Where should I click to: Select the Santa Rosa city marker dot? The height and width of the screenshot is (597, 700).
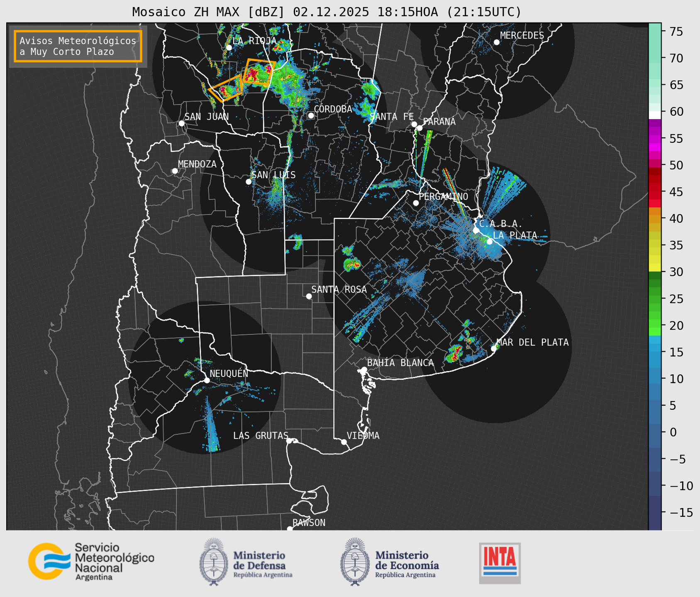click(309, 296)
